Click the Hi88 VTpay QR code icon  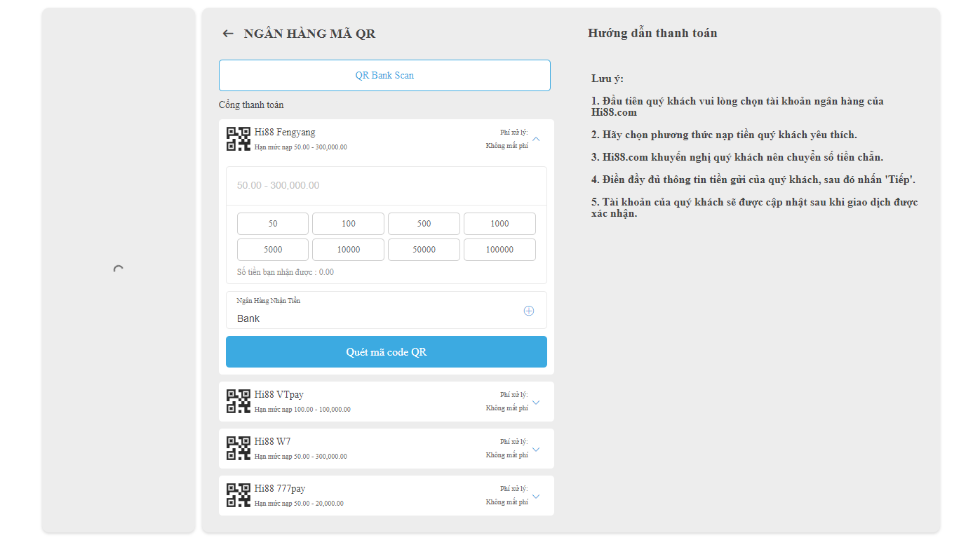tap(239, 401)
